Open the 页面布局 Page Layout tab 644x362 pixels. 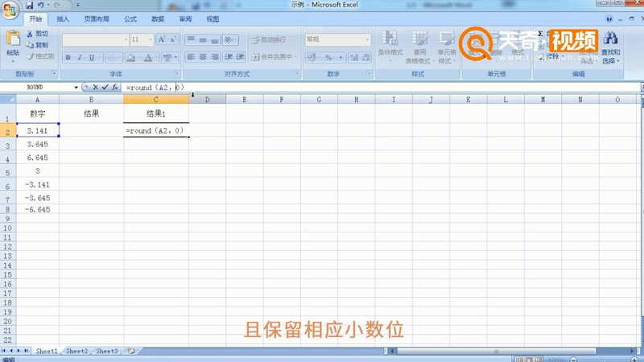pyautogui.click(x=97, y=19)
